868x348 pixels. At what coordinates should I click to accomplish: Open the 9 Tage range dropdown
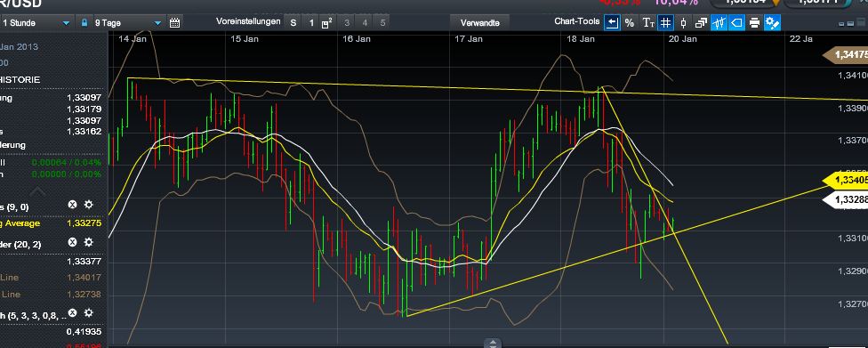click(x=127, y=23)
